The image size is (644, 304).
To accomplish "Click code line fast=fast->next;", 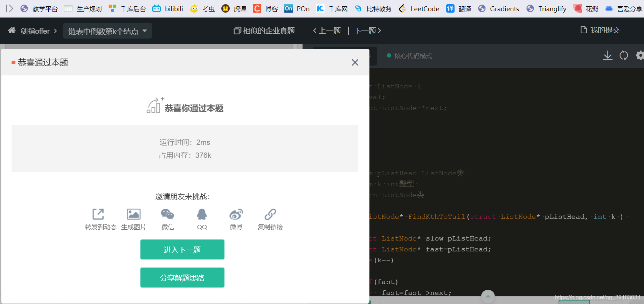I will click(417, 293).
